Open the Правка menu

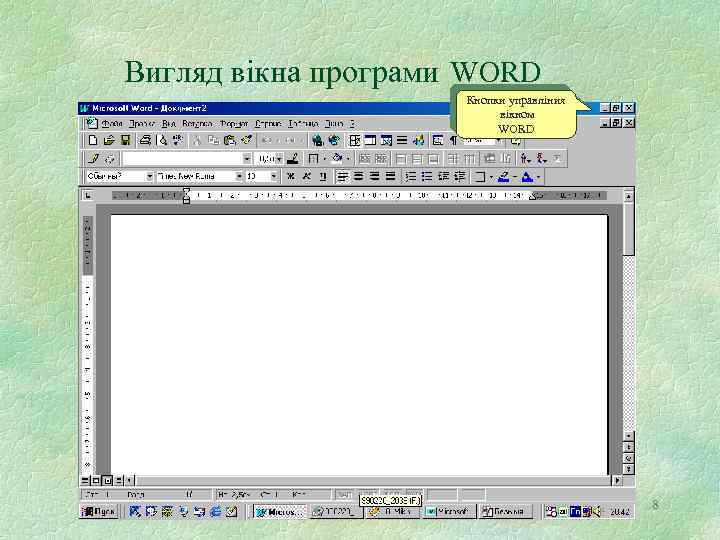tap(142, 124)
